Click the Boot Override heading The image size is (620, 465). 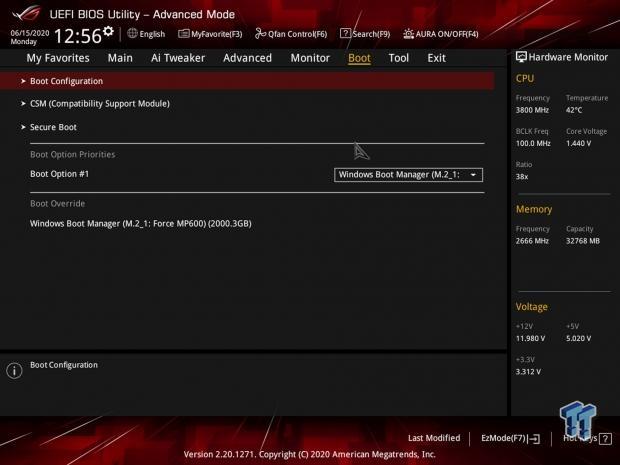coord(58,204)
